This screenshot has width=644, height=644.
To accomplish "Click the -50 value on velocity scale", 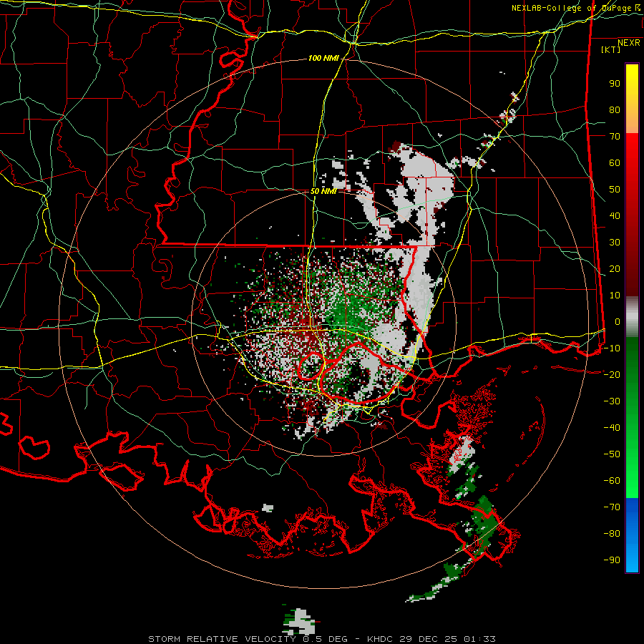I will pyautogui.click(x=612, y=454).
